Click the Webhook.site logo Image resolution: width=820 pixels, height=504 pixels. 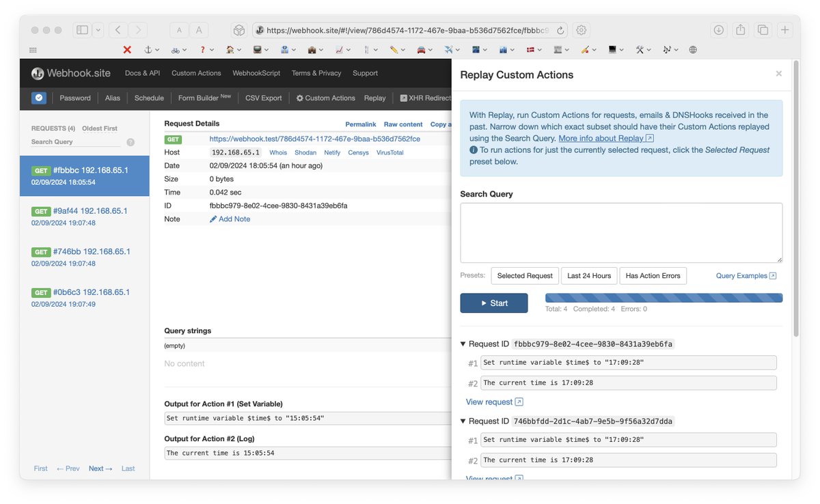pos(71,73)
